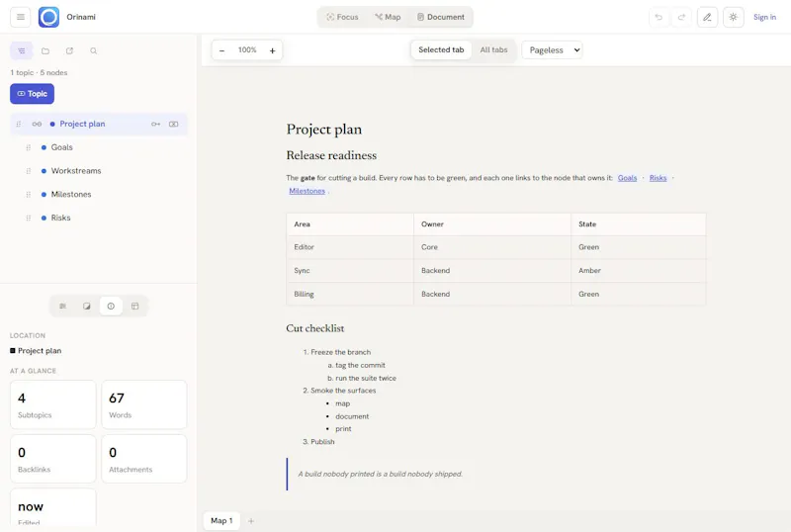Open the hamburger menu button
The image size is (791, 532).
pyautogui.click(x=20, y=17)
